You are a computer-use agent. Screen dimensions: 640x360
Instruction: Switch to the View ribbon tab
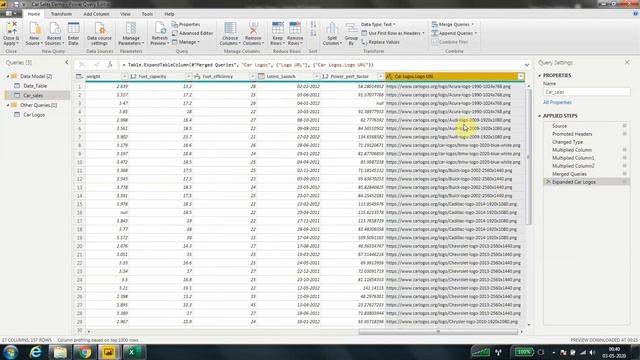125,14
